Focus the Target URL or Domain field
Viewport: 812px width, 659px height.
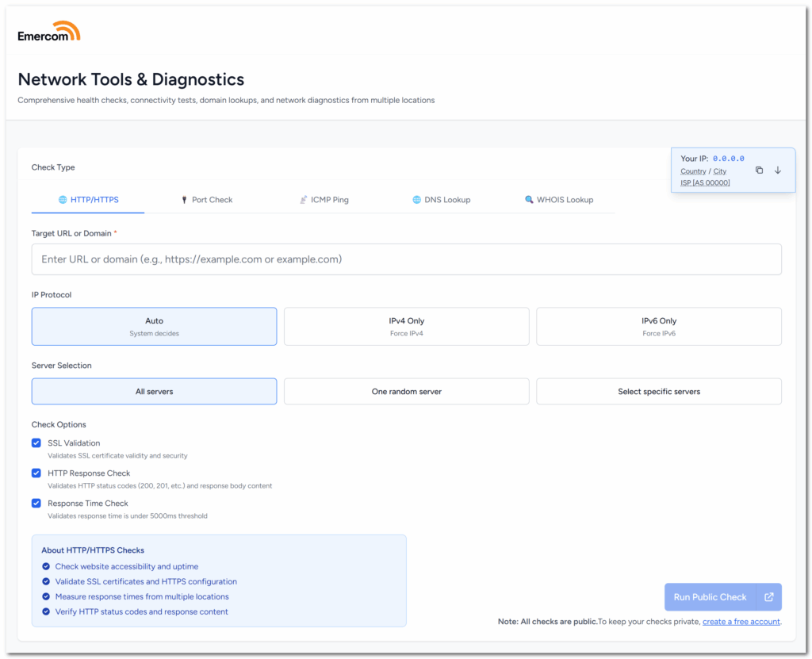406,259
